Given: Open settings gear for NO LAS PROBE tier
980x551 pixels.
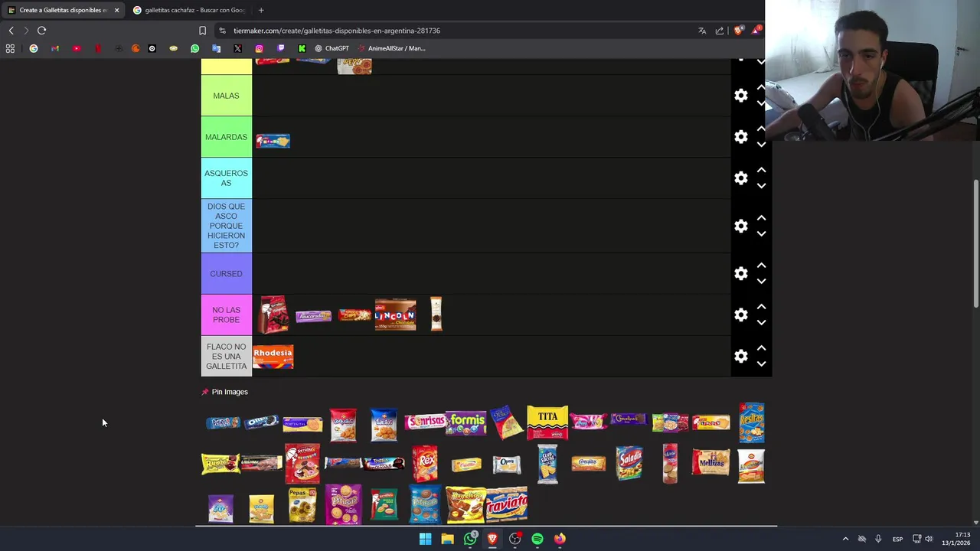Looking at the screenshot, I should pos(740,315).
